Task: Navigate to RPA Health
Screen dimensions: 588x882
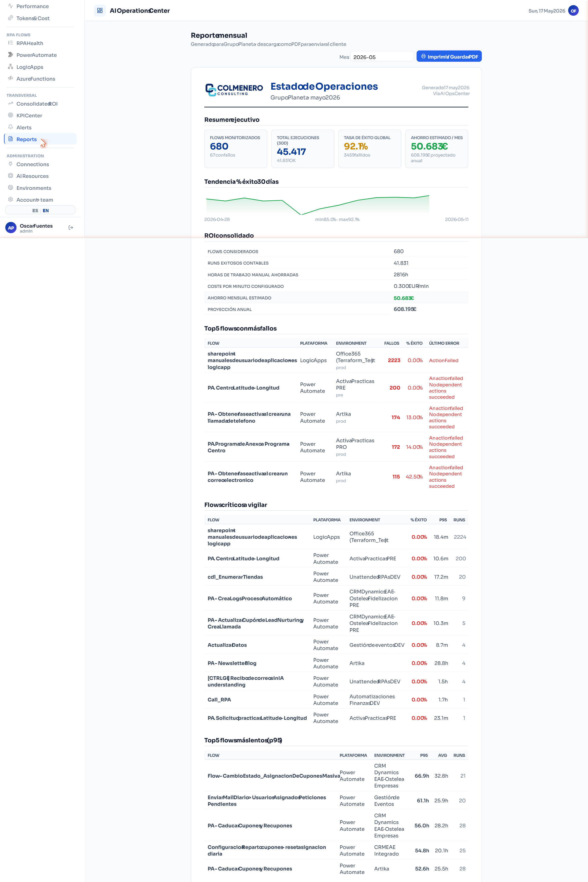Action: (x=40, y=43)
